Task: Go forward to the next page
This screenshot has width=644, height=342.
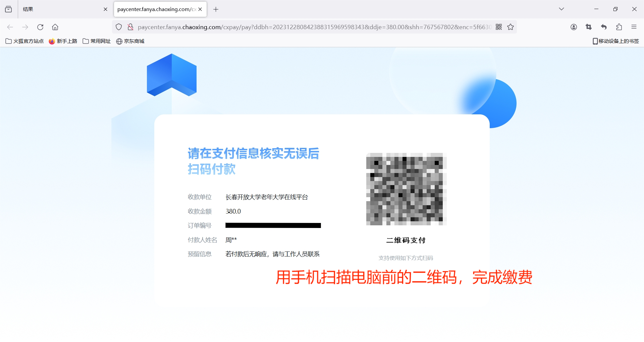Action: 25,27
